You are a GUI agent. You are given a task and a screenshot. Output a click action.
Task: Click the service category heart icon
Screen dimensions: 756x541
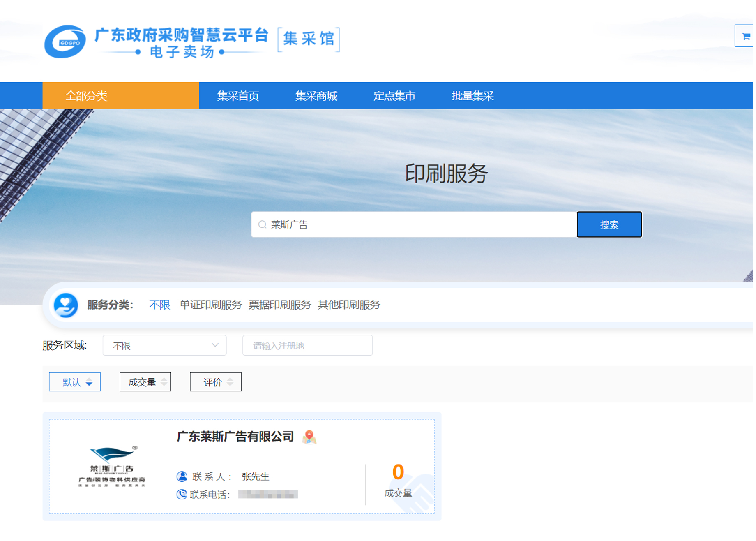tap(66, 305)
